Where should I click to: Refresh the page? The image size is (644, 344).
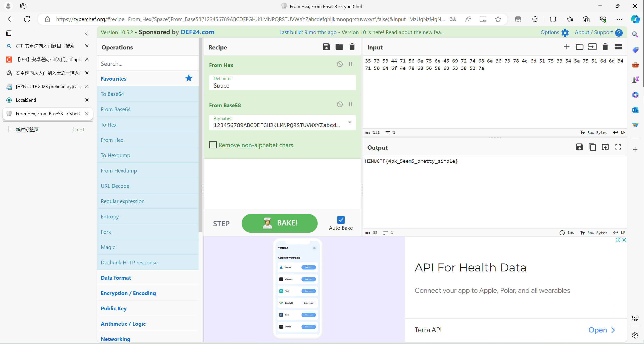27,19
